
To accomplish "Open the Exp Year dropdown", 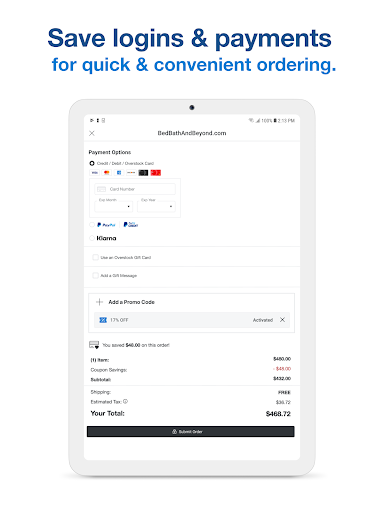I will pos(156,206).
